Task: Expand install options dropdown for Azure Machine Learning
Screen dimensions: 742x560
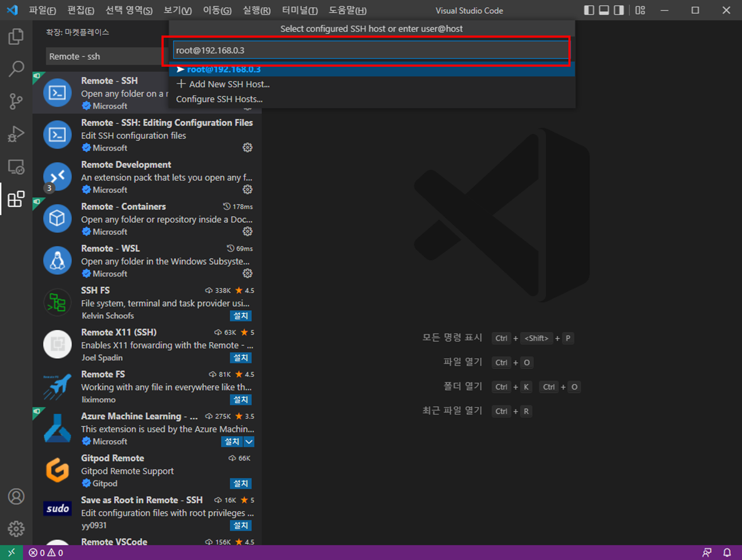Action: click(x=249, y=441)
